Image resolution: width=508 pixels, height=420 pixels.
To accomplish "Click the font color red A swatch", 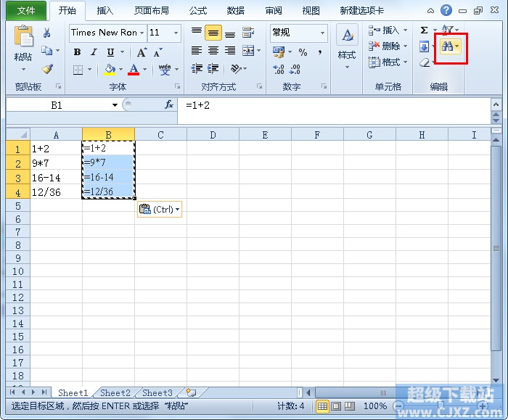I will [134, 70].
